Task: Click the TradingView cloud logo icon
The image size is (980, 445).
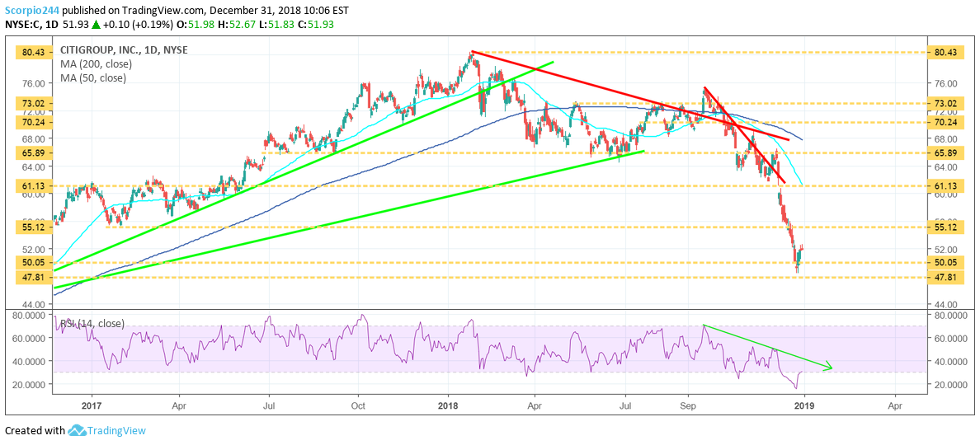Action: click(77, 431)
